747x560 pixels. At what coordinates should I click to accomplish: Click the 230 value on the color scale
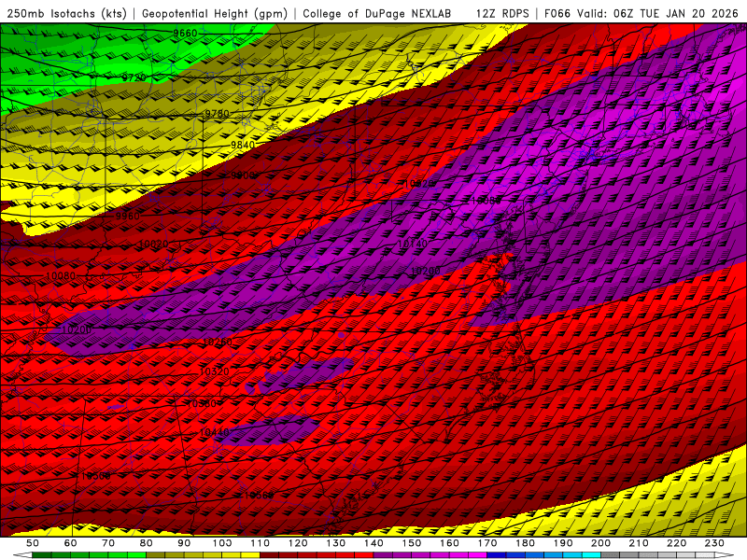[x=714, y=543]
